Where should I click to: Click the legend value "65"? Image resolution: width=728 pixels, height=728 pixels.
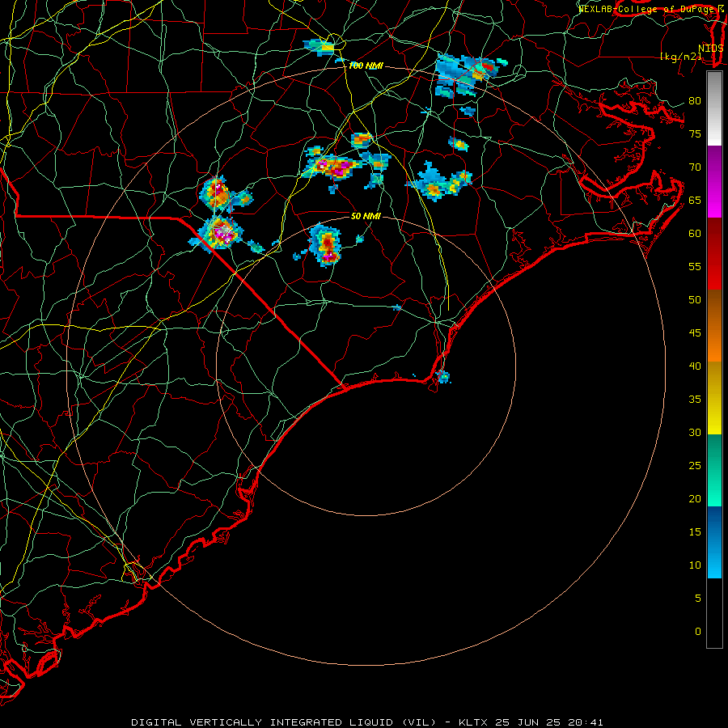pos(695,200)
